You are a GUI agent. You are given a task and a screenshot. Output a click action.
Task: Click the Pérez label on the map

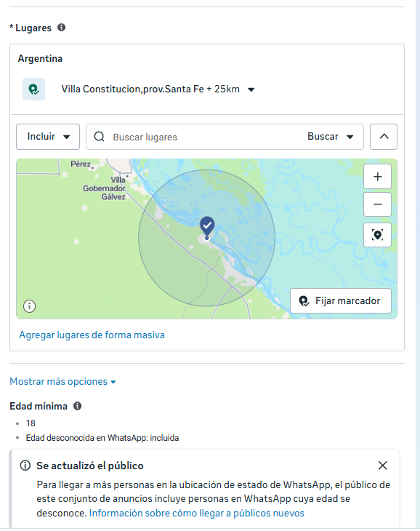pos(81,164)
